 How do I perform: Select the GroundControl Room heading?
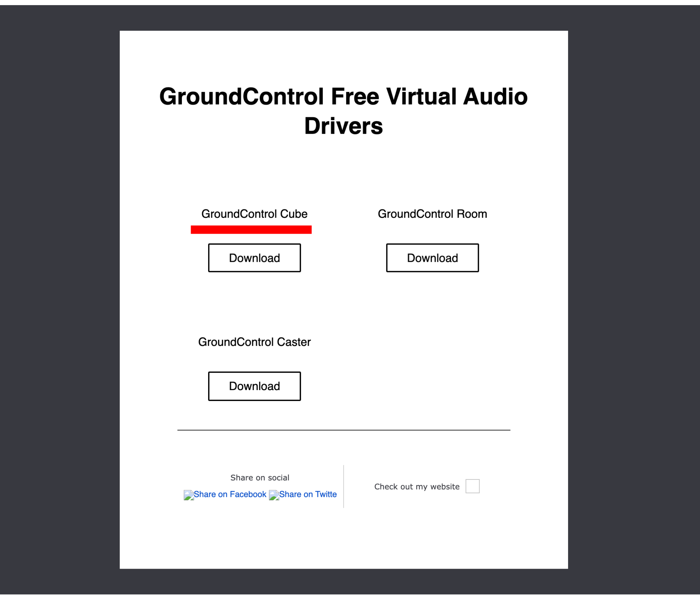point(432,214)
